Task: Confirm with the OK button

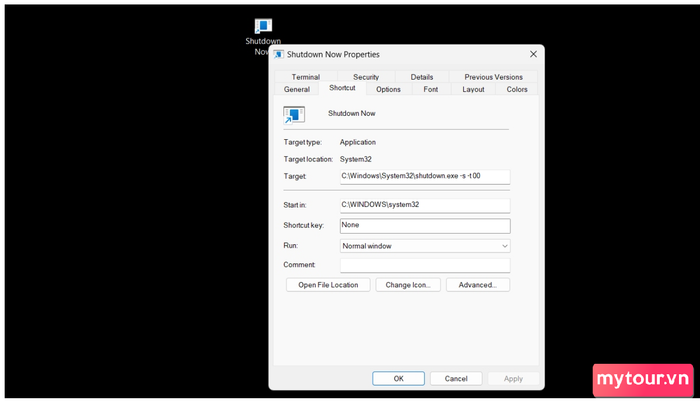Action: tap(399, 379)
